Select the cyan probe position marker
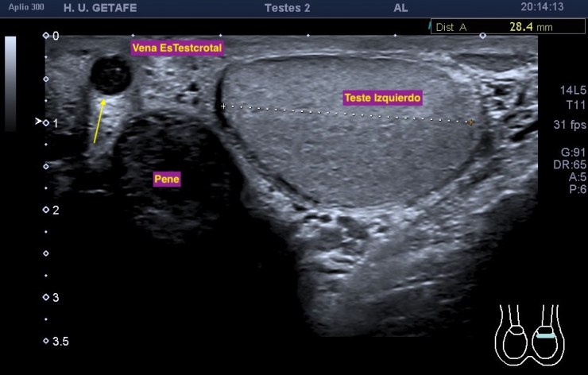588x375 pixels. coord(545,335)
